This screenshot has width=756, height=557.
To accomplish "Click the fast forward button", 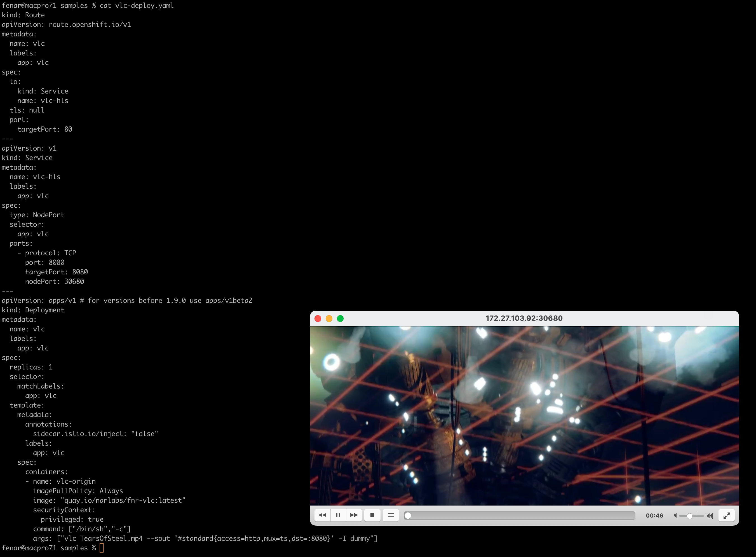I will [354, 515].
